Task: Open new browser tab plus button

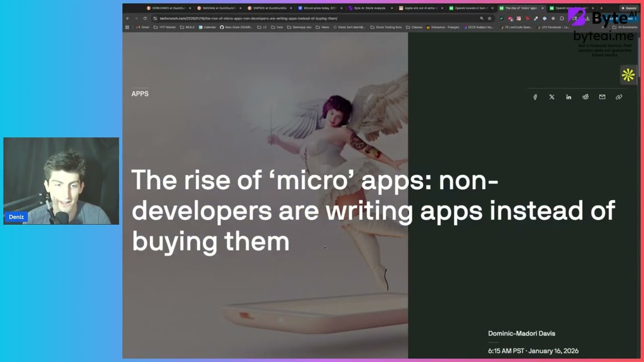Action: [601, 8]
